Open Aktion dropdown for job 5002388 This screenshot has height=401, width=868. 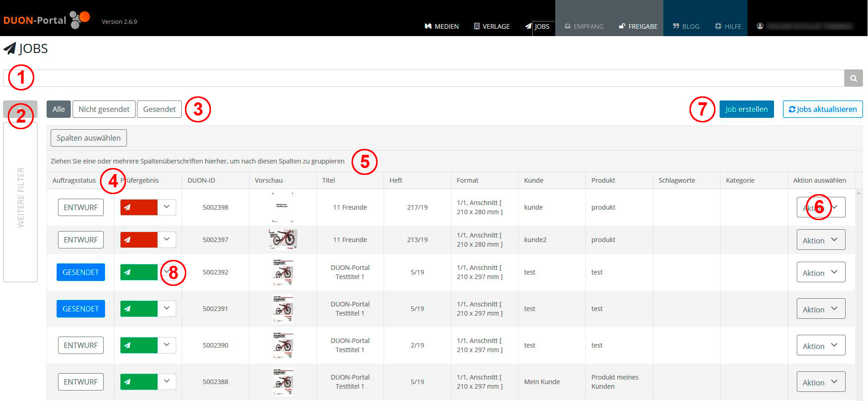[x=821, y=382]
